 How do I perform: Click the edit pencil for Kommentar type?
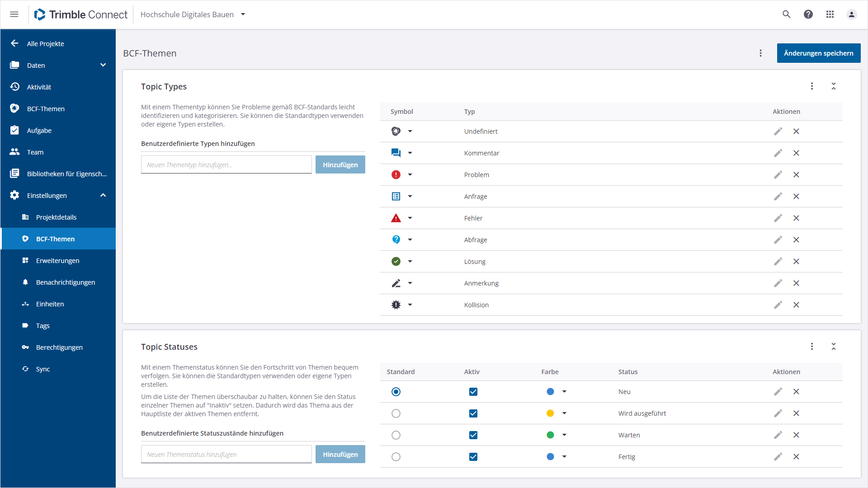pos(778,153)
